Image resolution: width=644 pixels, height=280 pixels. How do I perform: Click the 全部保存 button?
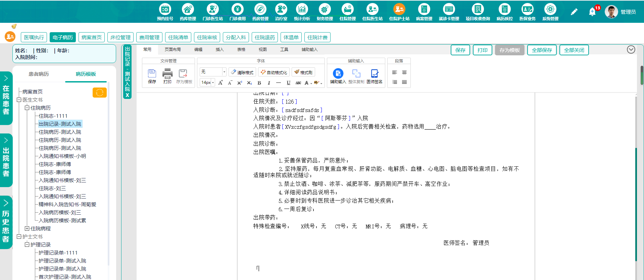542,50
